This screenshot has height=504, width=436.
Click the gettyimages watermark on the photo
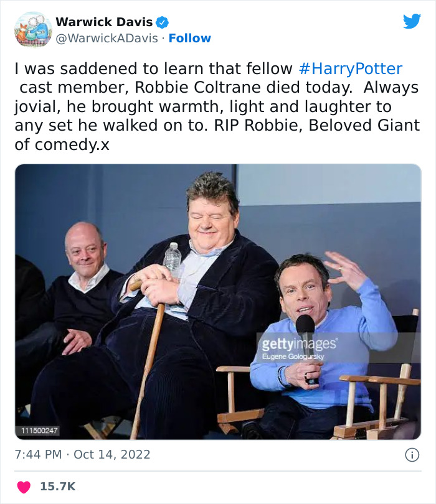pos(299,344)
